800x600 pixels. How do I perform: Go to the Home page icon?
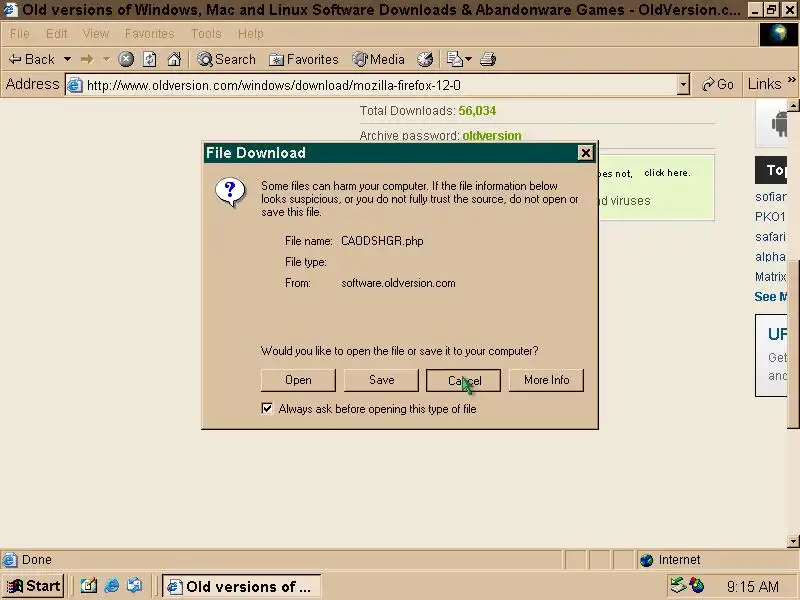(174, 59)
